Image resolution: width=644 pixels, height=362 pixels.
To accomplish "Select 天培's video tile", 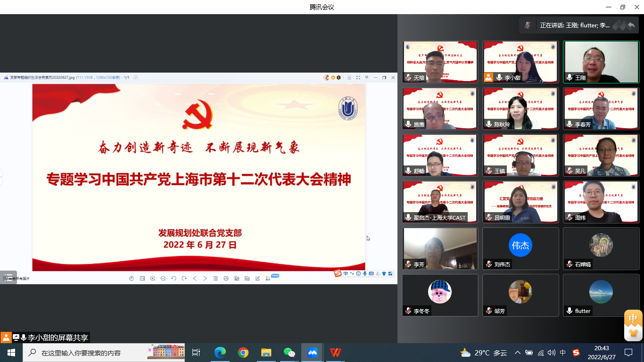I will [440, 62].
